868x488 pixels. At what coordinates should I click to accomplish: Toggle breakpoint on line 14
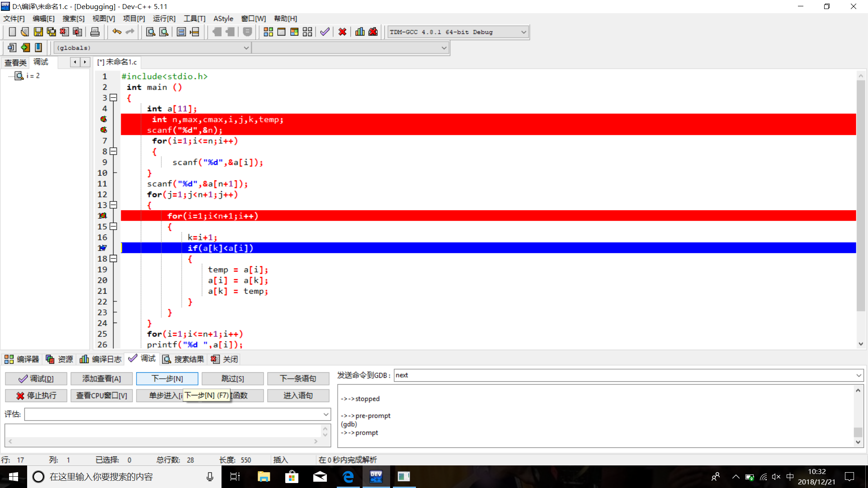pyautogui.click(x=103, y=216)
